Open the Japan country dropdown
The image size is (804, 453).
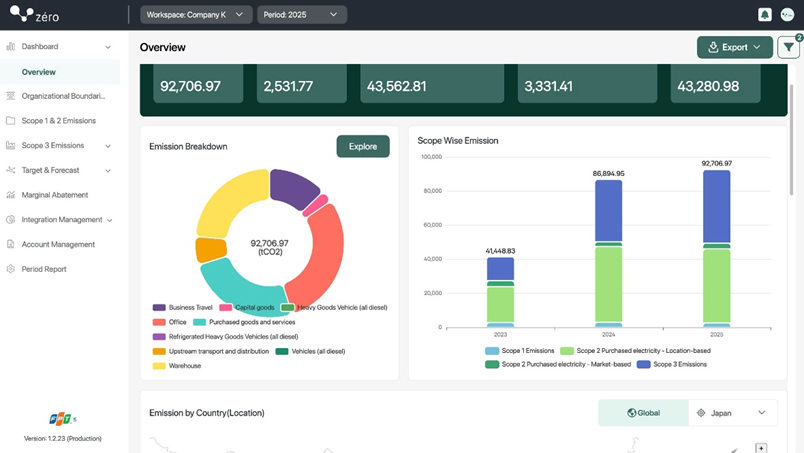pos(733,413)
